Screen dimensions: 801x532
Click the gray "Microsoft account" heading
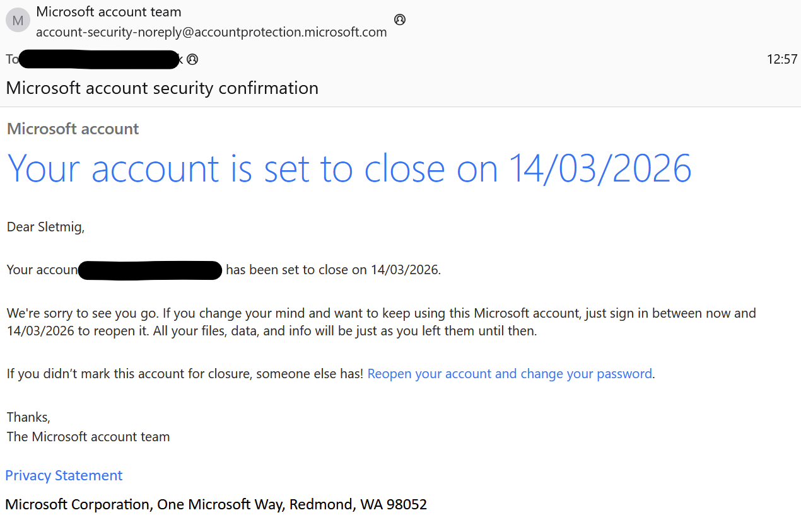tap(73, 129)
